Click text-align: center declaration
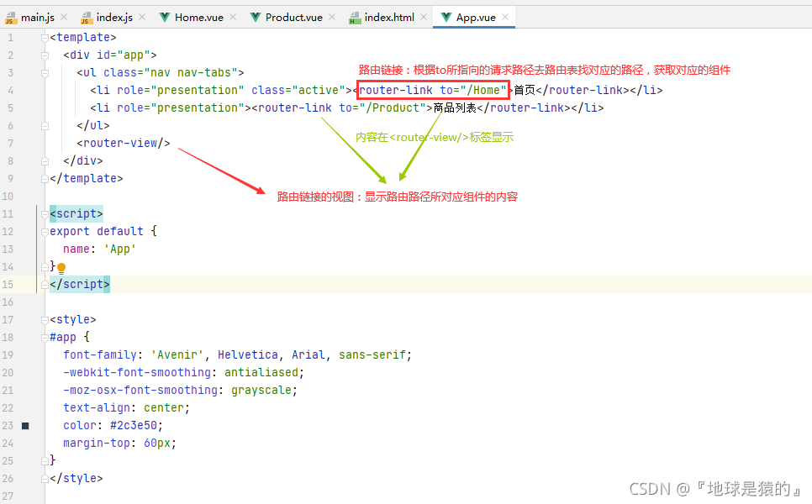The image size is (812, 504). [126, 407]
